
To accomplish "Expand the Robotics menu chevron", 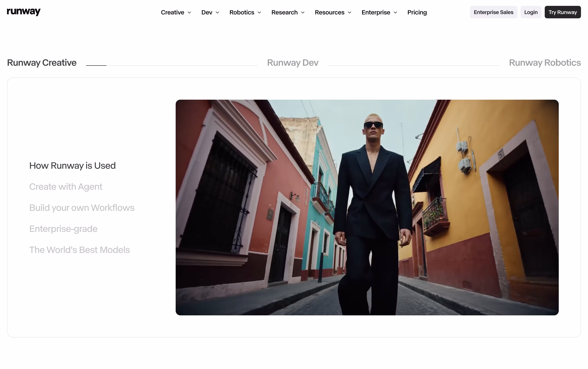I will 259,12.
